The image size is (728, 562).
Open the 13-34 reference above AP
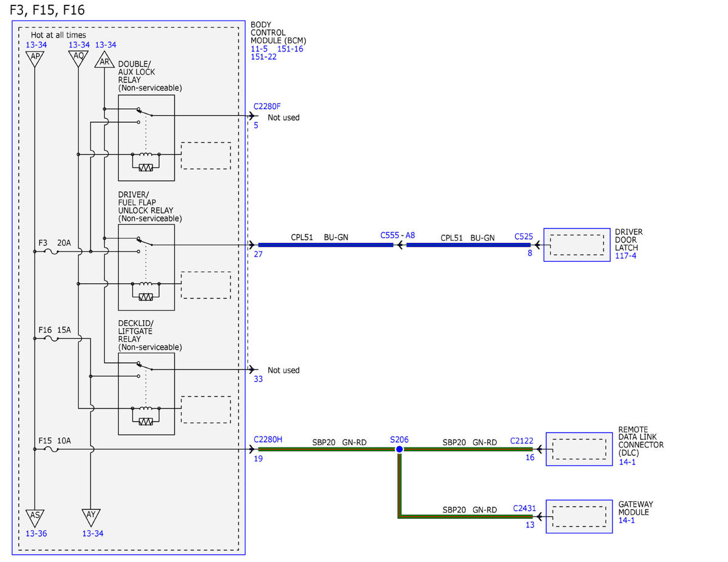[36, 45]
